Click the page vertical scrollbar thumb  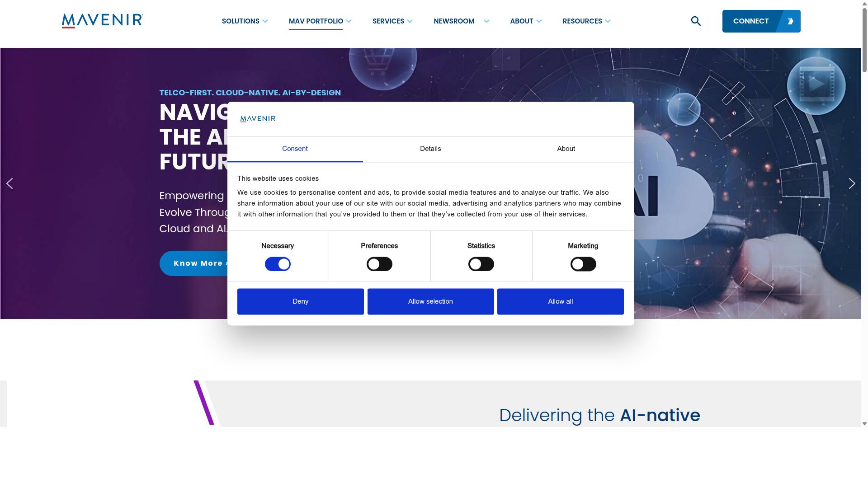click(864, 39)
